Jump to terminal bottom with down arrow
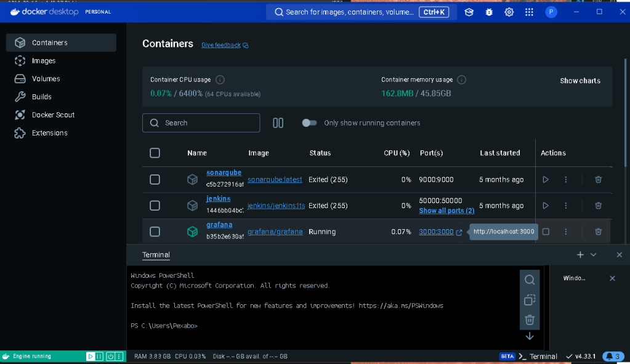630x364 pixels. coord(530,336)
